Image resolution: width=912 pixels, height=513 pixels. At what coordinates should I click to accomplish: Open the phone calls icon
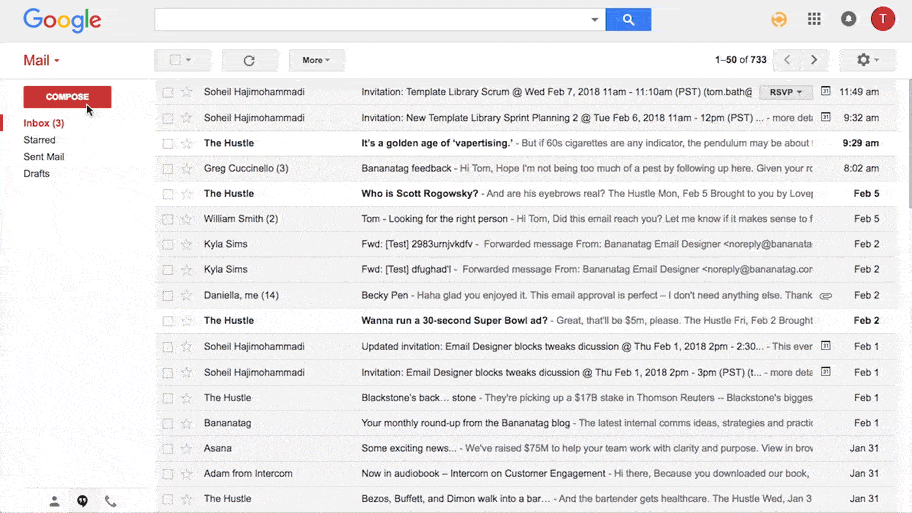(x=111, y=501)
